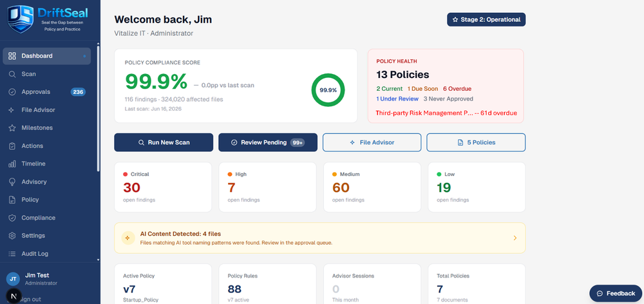Viewport: 644px width, 304px height.
Task: Click the sidebar scroll down arrow
Action: click(x=98, y=260)
